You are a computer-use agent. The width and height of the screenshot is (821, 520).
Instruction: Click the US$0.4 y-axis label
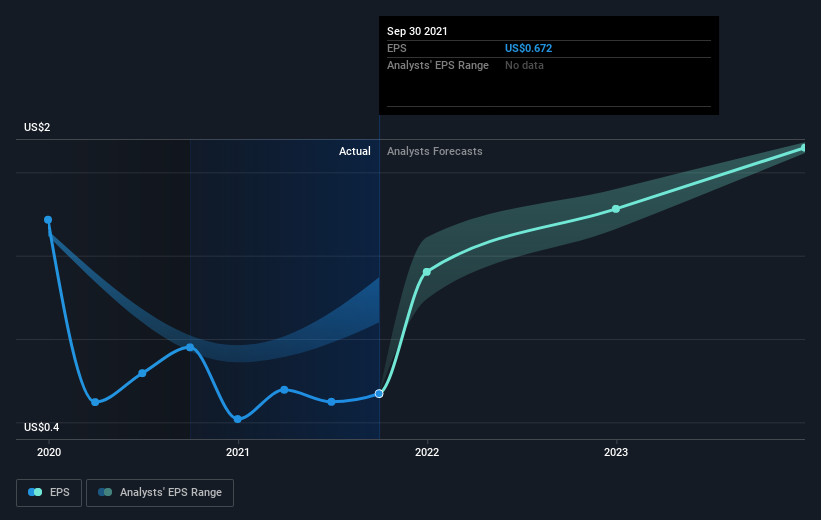(41, 427)
